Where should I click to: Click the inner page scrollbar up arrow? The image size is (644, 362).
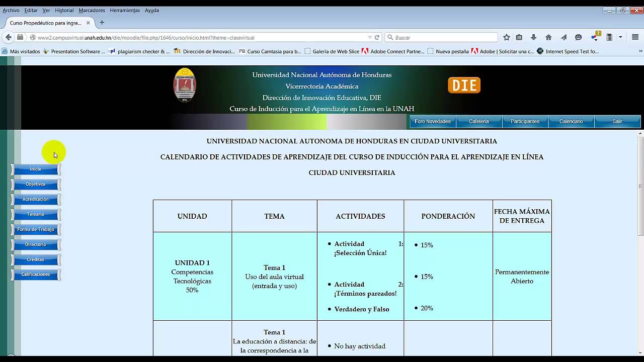pos(640,134)
